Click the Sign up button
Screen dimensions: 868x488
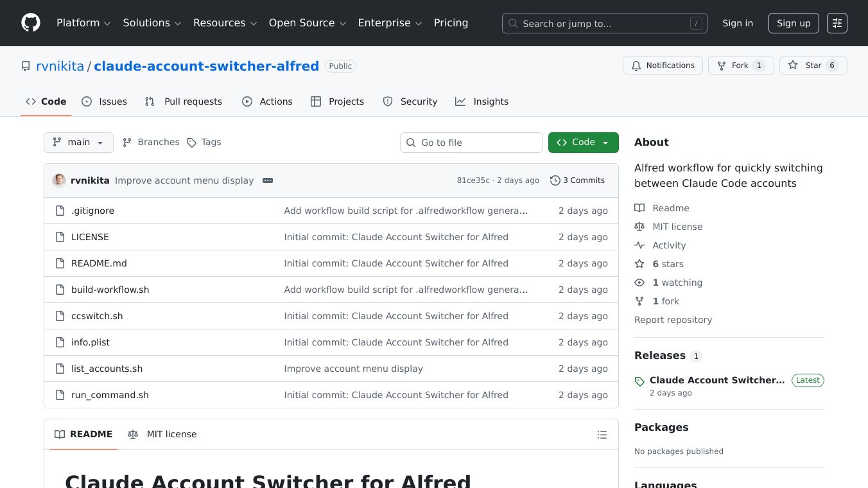[x=794, y=22]
